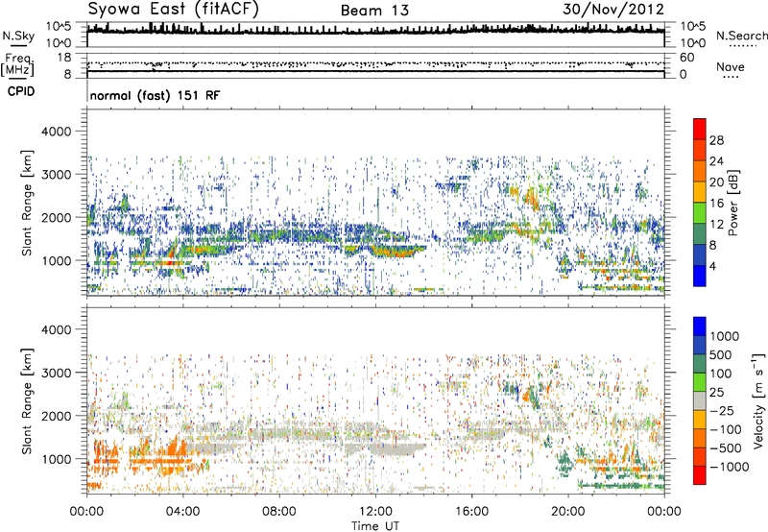This screenshot has width=768, height=532.
Task: Click the red bottom segment of Velocity colorbar
Action: point(700,475)
